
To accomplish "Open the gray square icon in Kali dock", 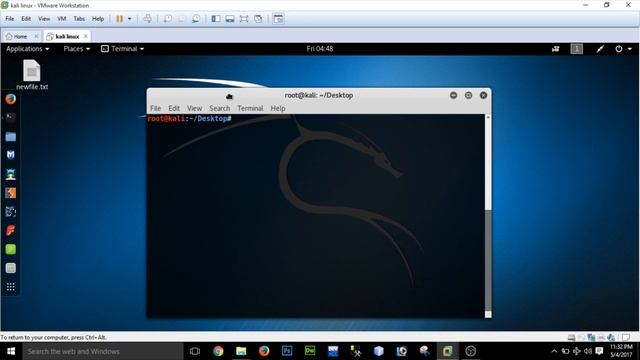I will click(x=11, y=268).
